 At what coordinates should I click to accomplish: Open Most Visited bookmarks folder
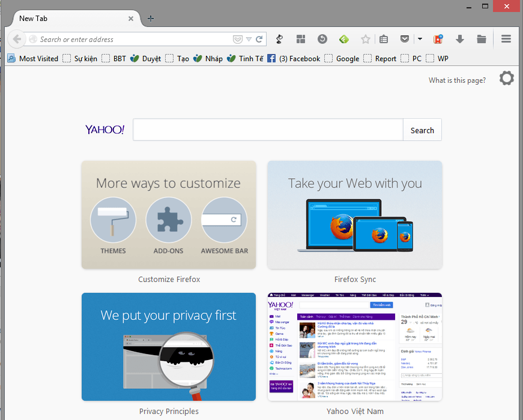point(32,59)
